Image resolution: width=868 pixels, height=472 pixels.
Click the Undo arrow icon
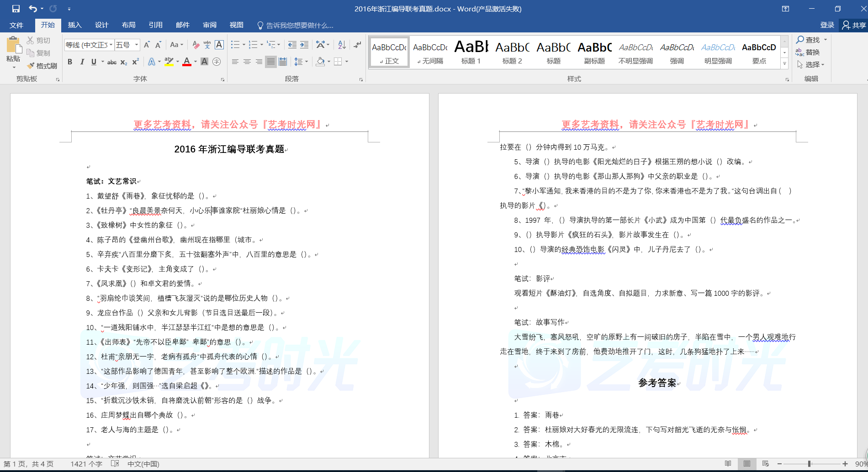pos(32,9)
